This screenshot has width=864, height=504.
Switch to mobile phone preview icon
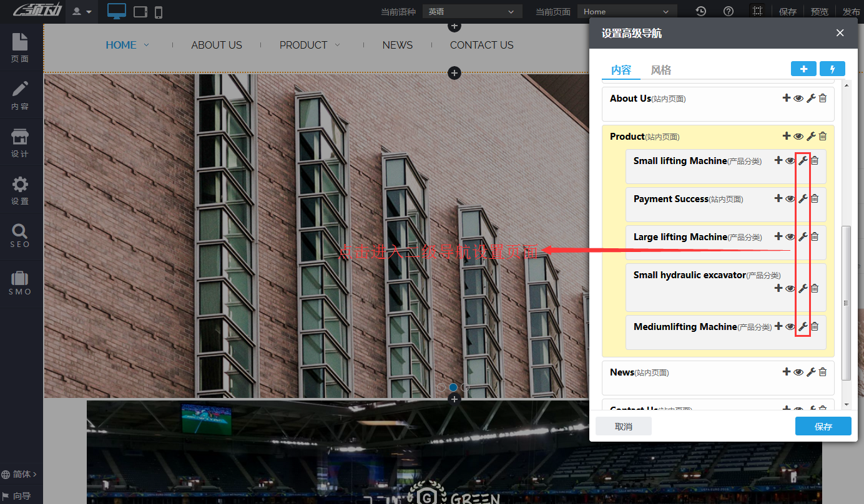point(159,11)
